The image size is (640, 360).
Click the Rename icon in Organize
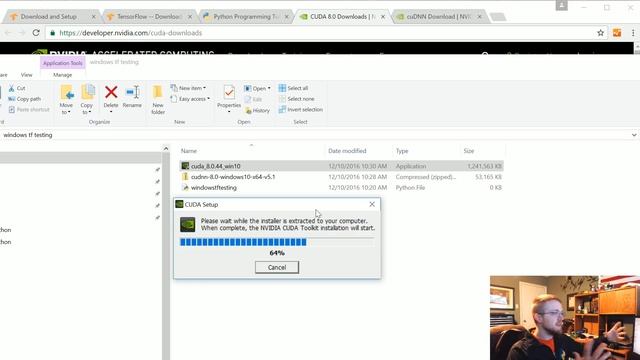tap(132, 92)
